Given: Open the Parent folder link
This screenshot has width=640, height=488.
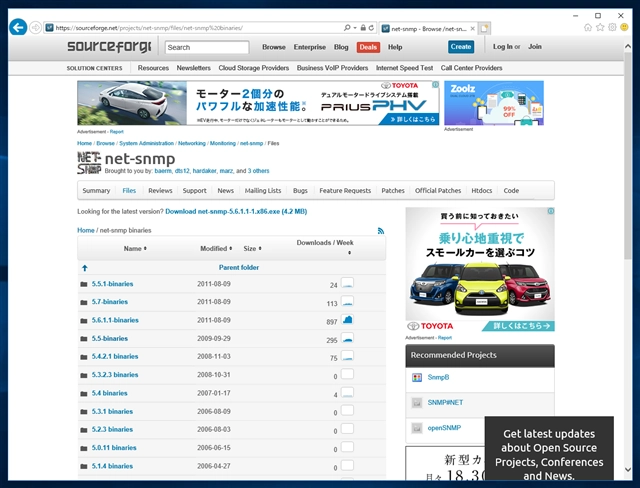Looking at the screenshot, I should (x=239, y=268).
